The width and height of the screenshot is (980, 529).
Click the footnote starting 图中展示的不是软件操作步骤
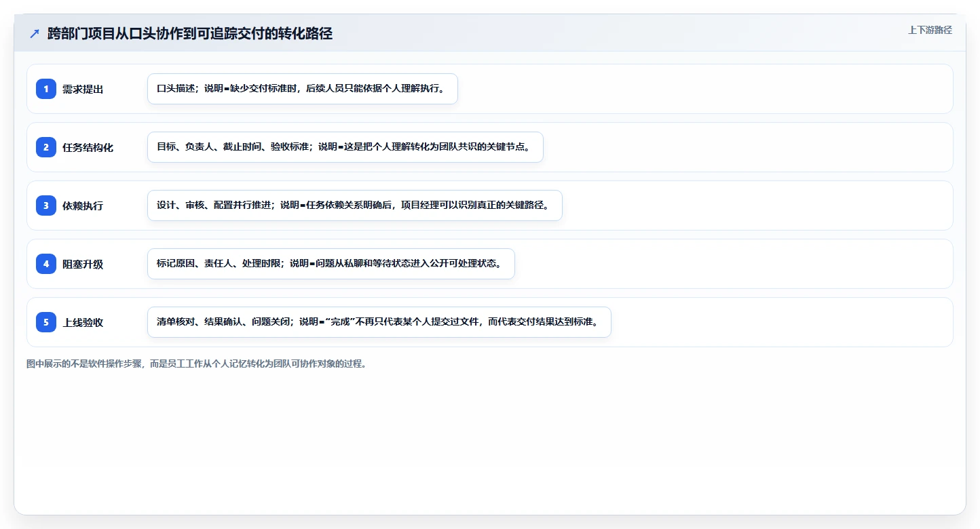[197, 364]
